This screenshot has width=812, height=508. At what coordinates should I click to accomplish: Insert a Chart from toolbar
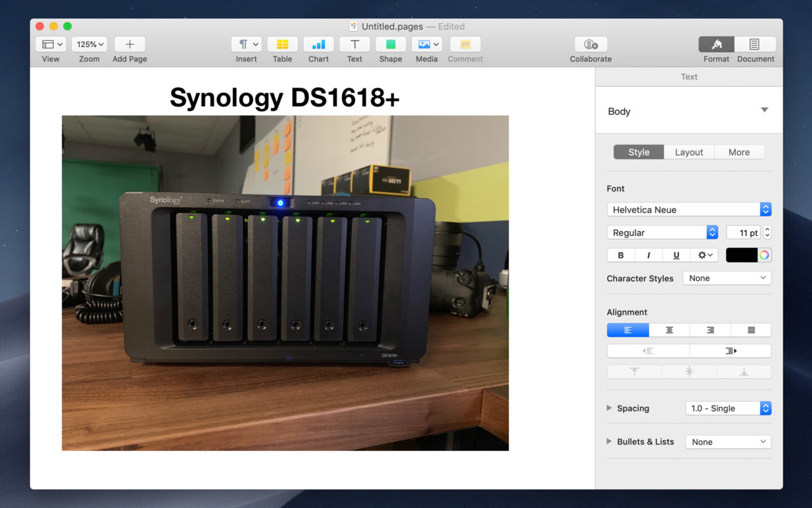[318, 44]
